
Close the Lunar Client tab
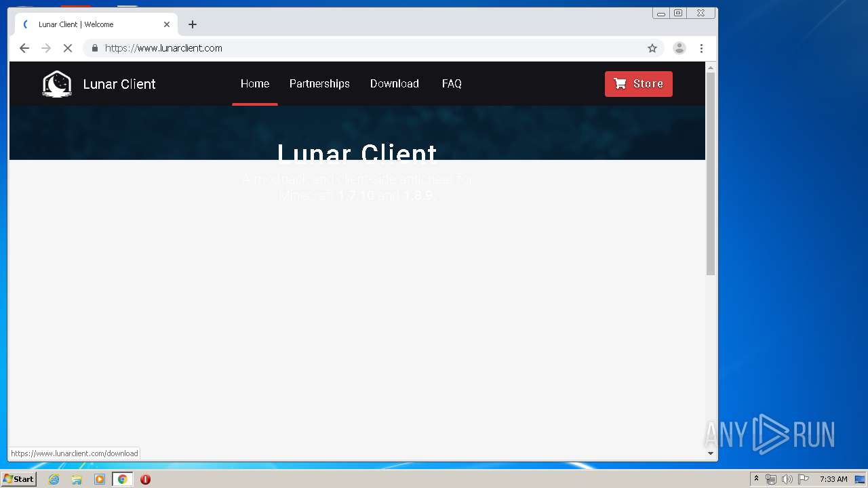[167, 24]
